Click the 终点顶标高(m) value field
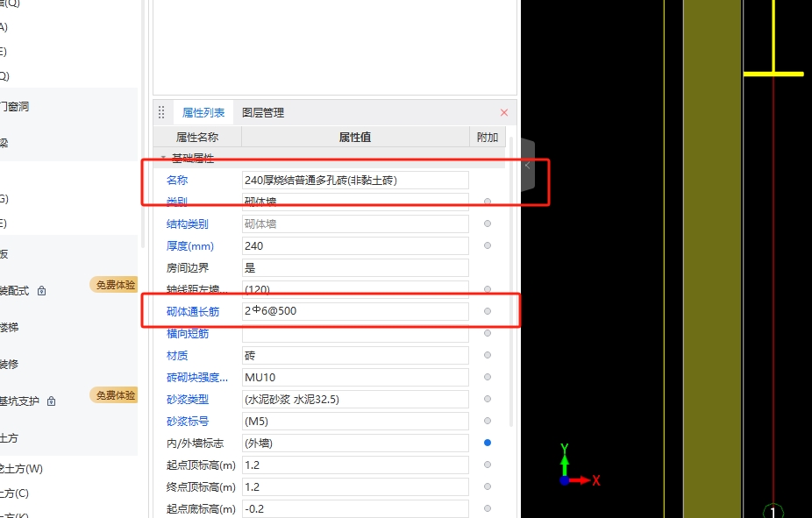This screenshot has width=812, height=518. coord(355,487)
